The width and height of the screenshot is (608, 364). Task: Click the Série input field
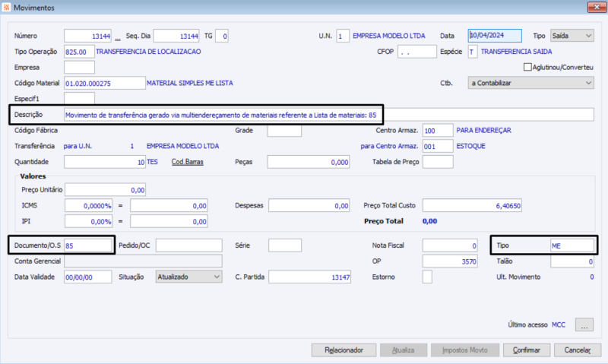point(284,245)
